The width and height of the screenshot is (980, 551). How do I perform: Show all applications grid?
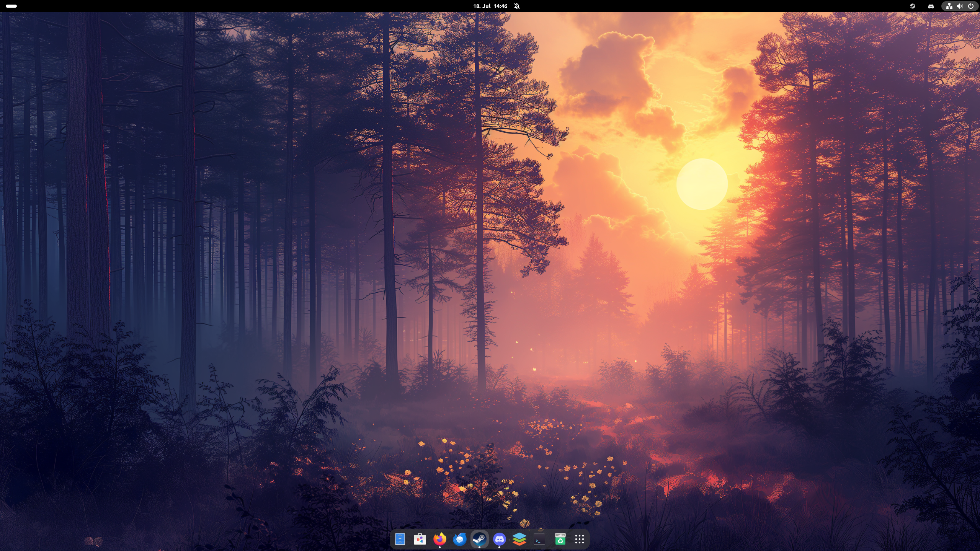[x=580, y=539]
